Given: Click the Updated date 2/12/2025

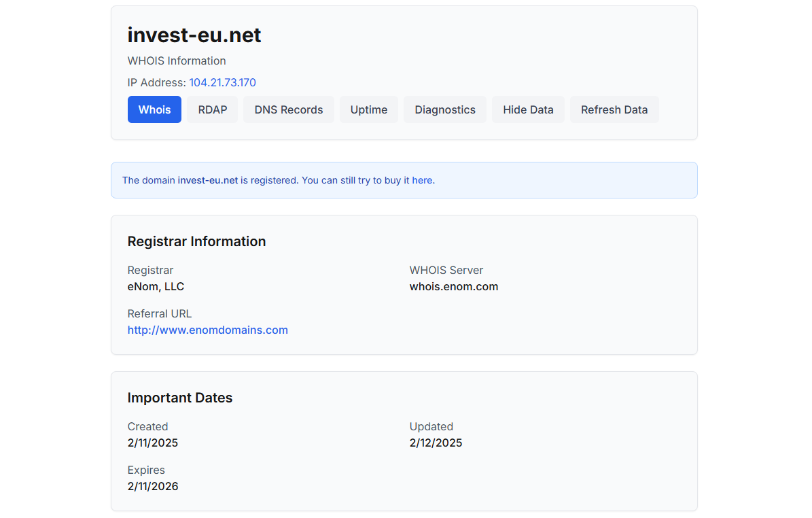Looking at the screenshot, I should (436, 443).
